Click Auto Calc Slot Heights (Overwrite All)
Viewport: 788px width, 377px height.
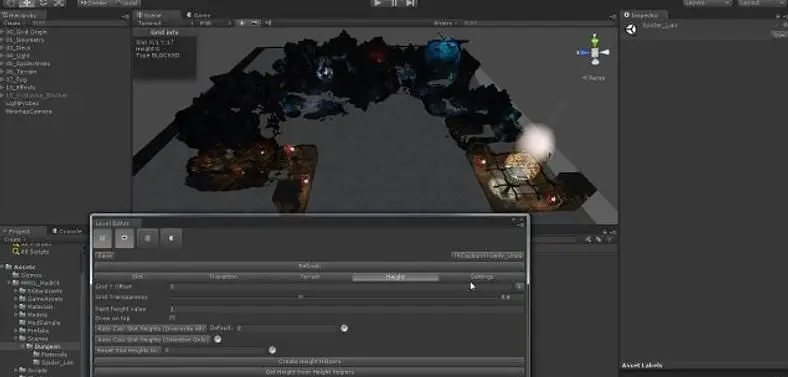151,328
